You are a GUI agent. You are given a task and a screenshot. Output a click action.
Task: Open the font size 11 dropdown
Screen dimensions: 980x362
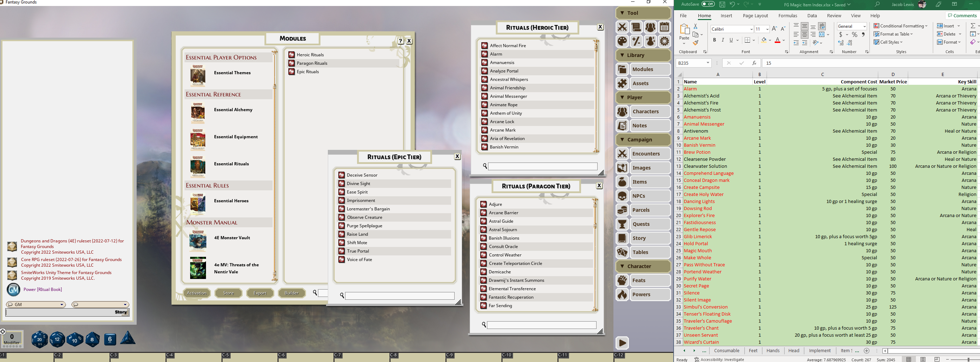767,29
